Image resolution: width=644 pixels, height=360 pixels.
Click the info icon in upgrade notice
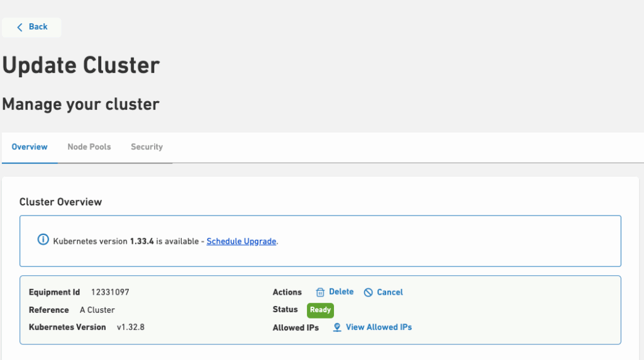tap(43, 240)
